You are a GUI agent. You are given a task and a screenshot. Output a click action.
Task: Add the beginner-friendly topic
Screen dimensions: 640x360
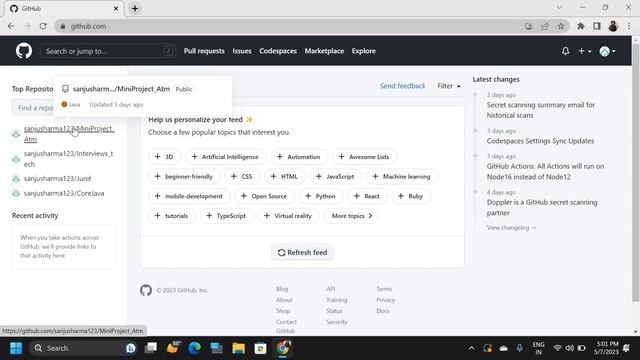click(x=184, y=176)
